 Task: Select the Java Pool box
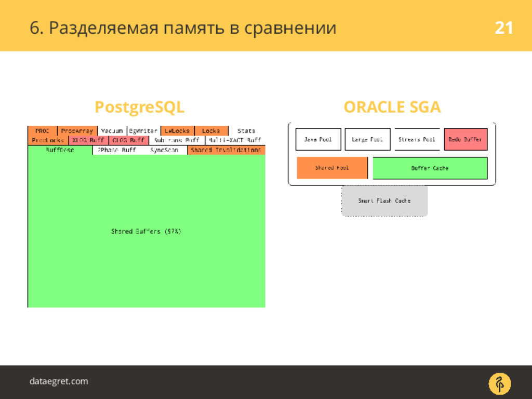click(318, 139)
